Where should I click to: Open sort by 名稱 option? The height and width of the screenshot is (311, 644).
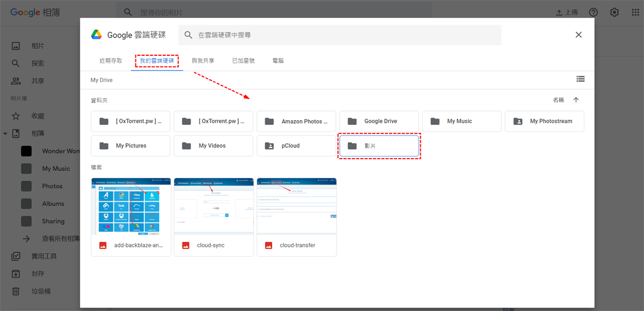tap(559, 100)
